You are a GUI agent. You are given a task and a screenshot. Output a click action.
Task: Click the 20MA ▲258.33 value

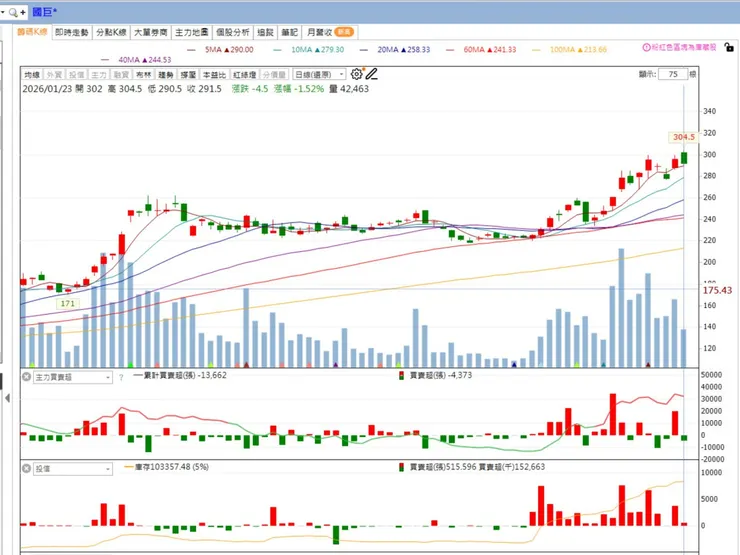(404, 50)
